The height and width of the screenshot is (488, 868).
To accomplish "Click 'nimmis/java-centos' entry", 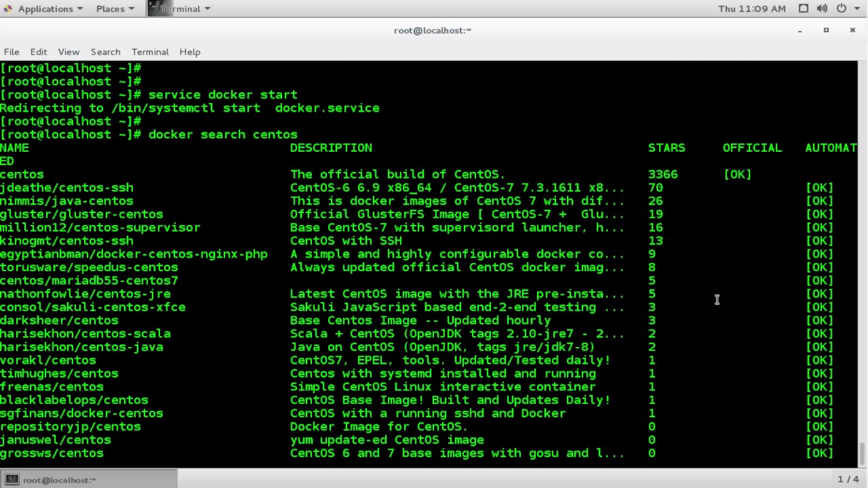I will point(66,201).
